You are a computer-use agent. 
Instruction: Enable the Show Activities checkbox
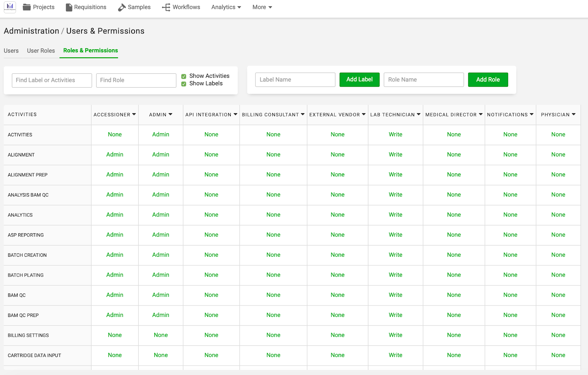[184, 76]
